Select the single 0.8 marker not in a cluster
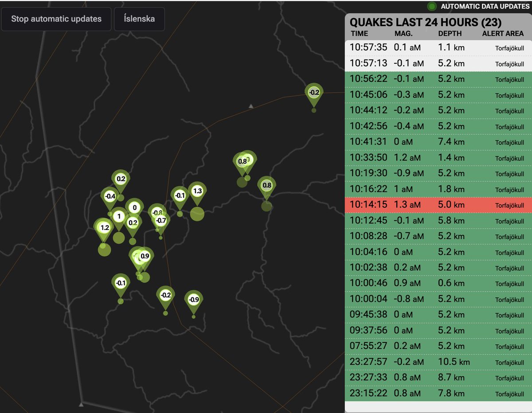This screenshot has width=532, height=413. click(266, 188)
